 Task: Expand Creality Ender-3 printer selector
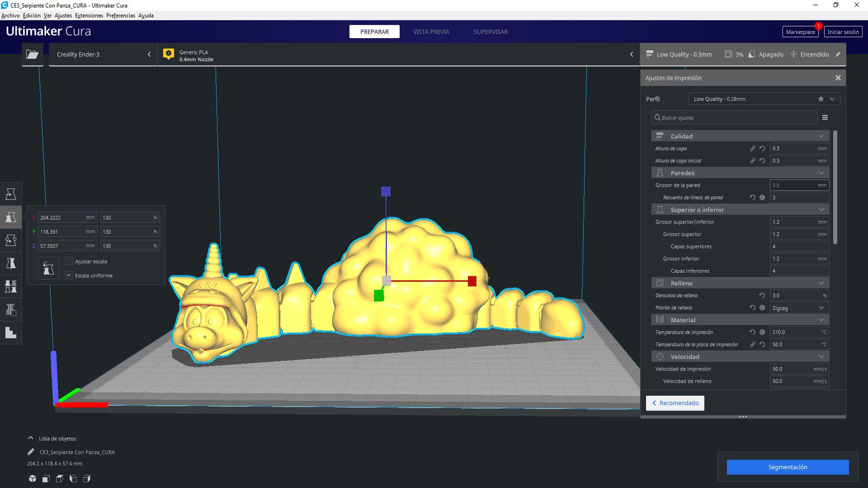coord(103,54)
